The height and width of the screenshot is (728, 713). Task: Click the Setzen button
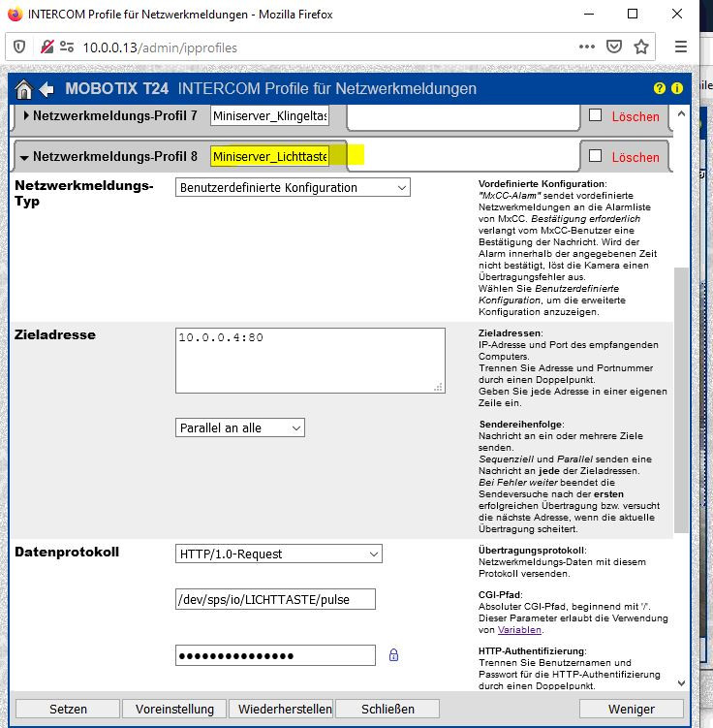pyautogui.click(x=68, y=709)
